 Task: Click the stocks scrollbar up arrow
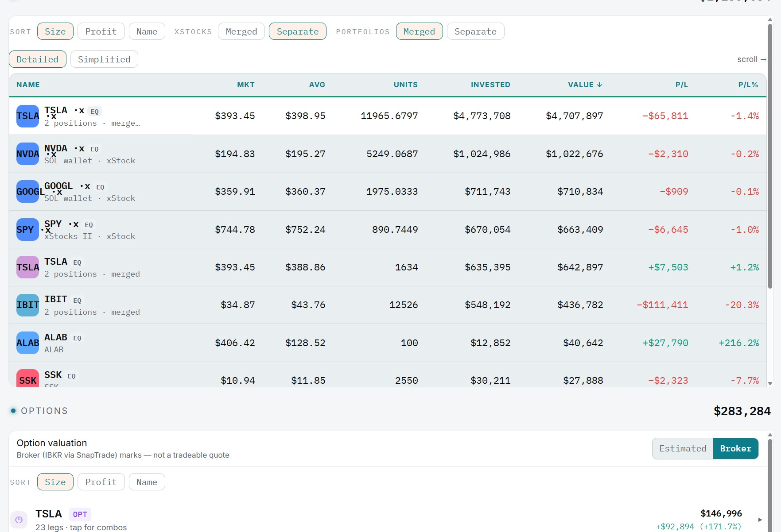[x=770, y=19]
